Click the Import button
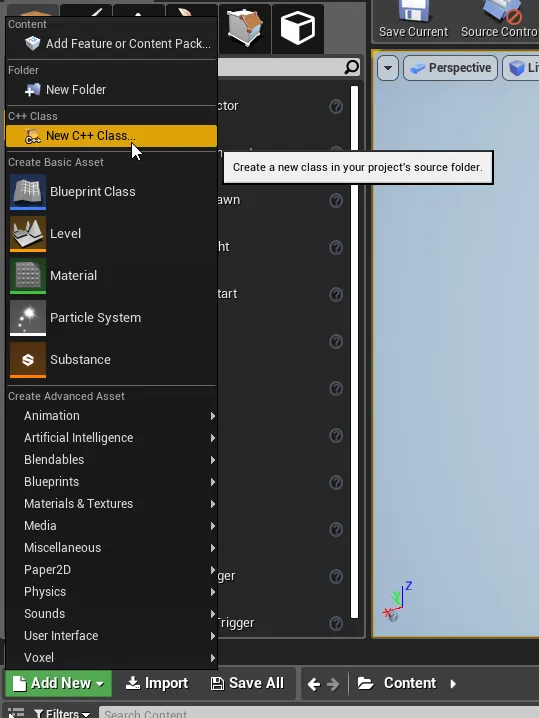This screenshot has width=539, height=718. (157, 684)
